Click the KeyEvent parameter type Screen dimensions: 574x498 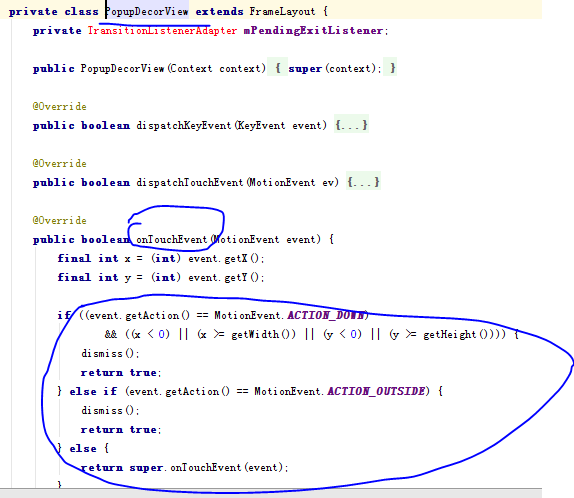[261, 126]
